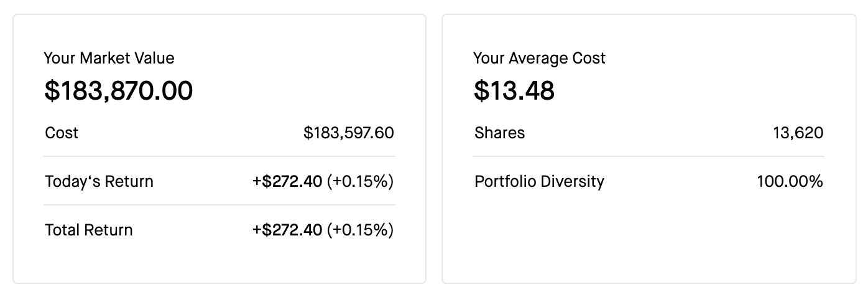Click the $13.48 average cost amount

[x=514, y=91]
